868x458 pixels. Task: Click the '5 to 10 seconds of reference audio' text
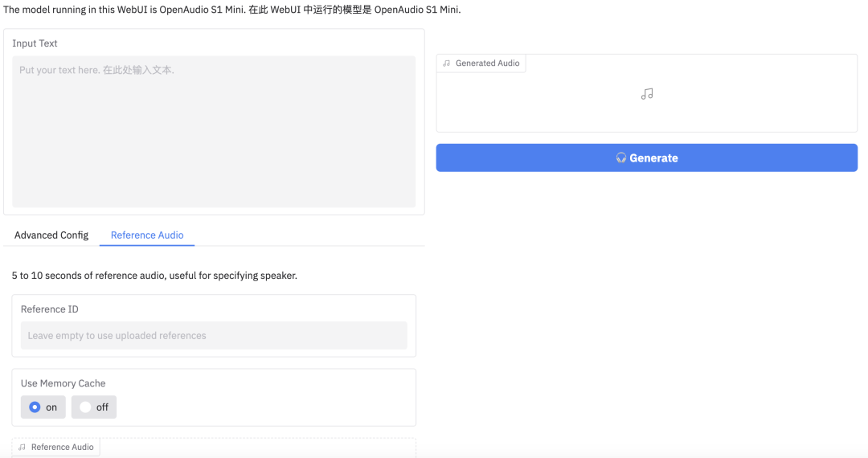tap(154, 276)
